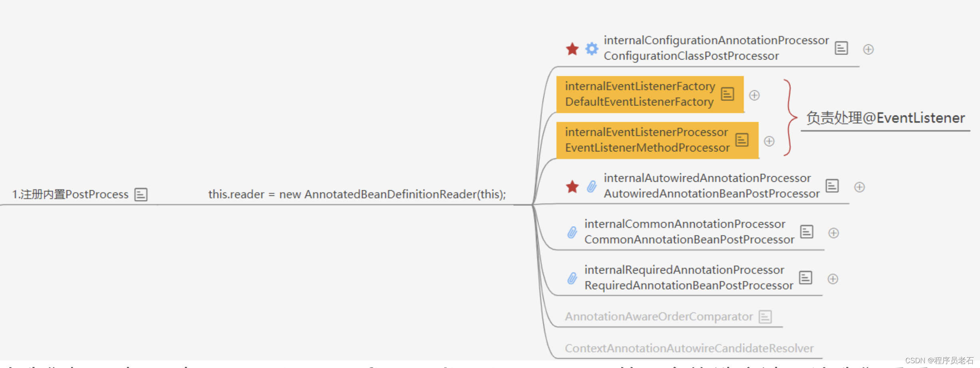Open note icon beside 1.注册内置PostProcess

(x=141, y=195)
